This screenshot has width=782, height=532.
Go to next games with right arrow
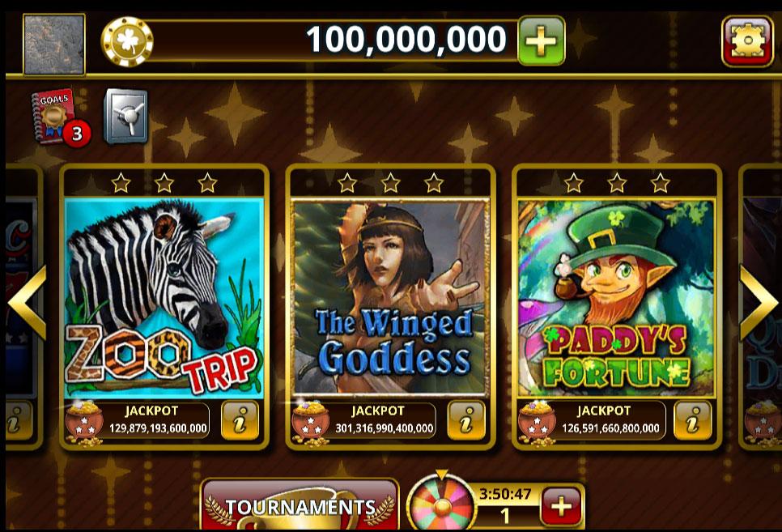pyautogui.click(x=758, y=302)
